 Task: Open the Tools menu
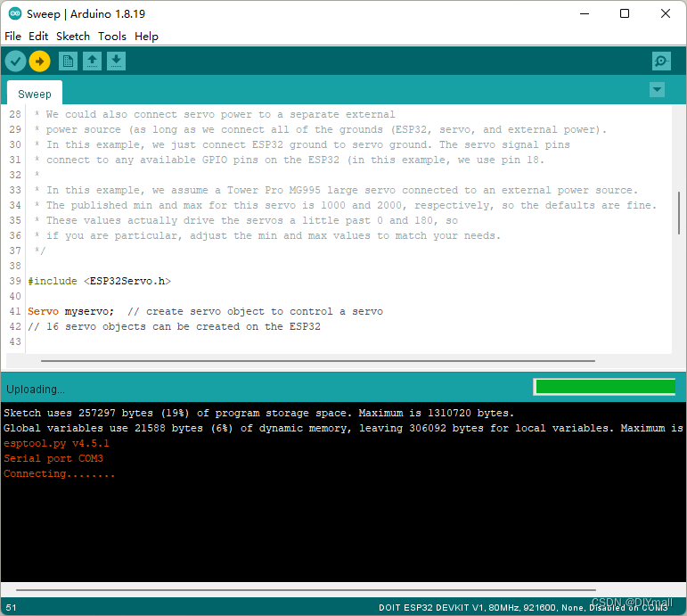tap(112, 37)
